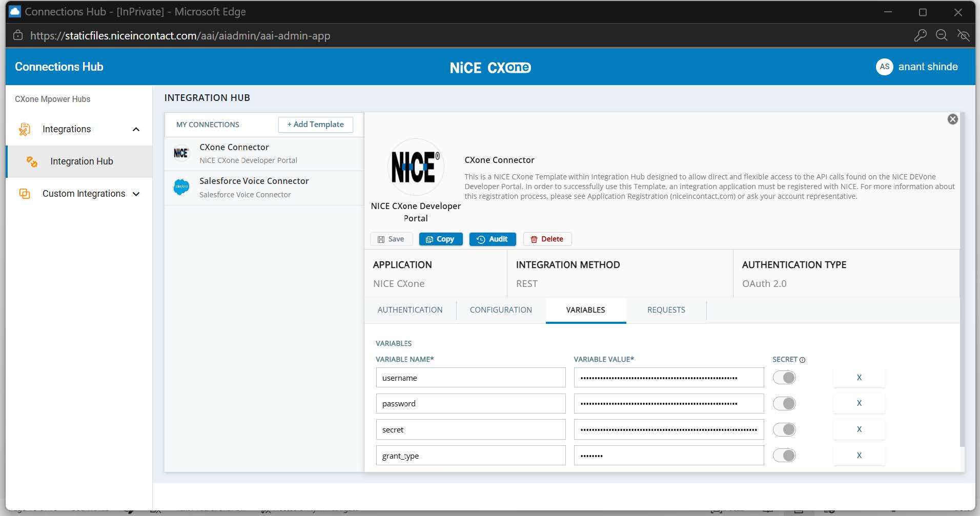Click the AS user avatar

coord(884,67)
